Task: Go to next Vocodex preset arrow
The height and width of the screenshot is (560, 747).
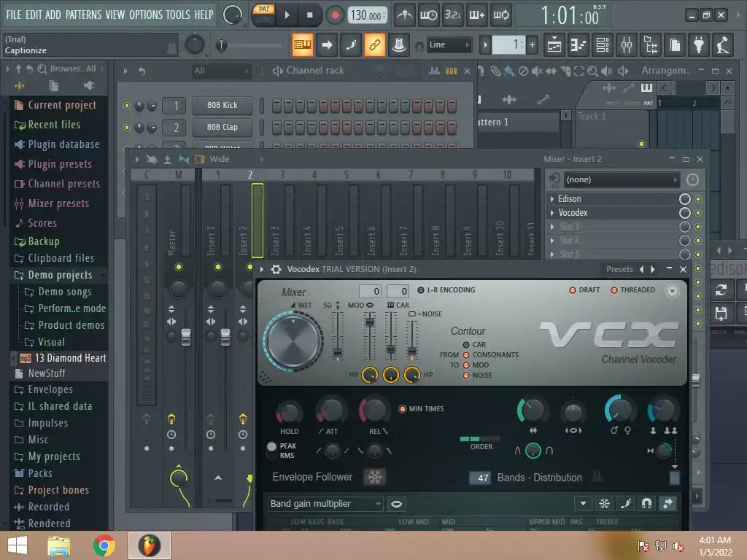Action: pos(653,270)
